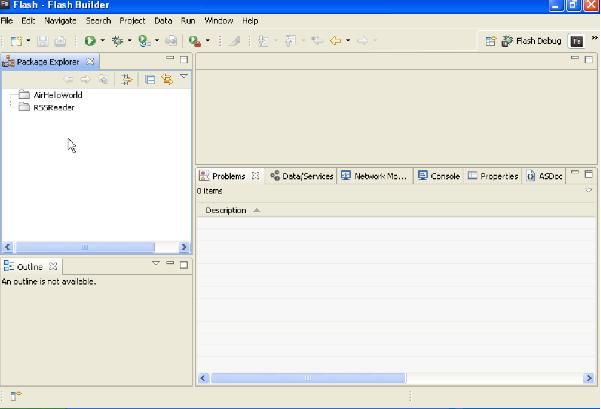Close the Package Explorer tab
The image size is (601, 409).
point(90,61)
